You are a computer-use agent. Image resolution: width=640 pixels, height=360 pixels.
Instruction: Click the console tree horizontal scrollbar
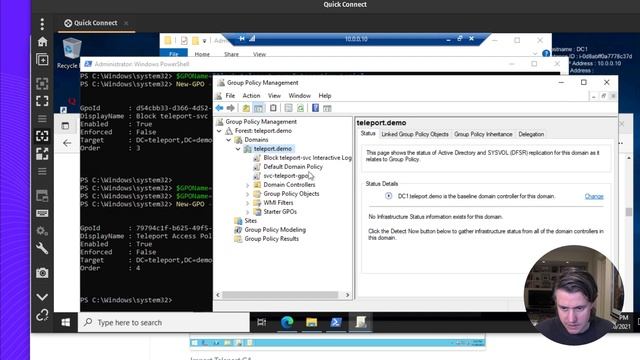[x=280, y=295]
